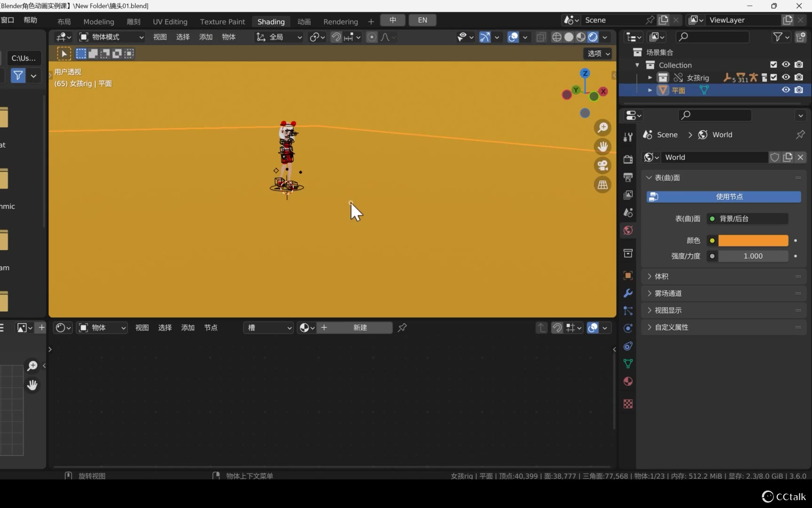812x508 pixels.
Task: Click the viewport pan hand icon
Action: (602, 147)
